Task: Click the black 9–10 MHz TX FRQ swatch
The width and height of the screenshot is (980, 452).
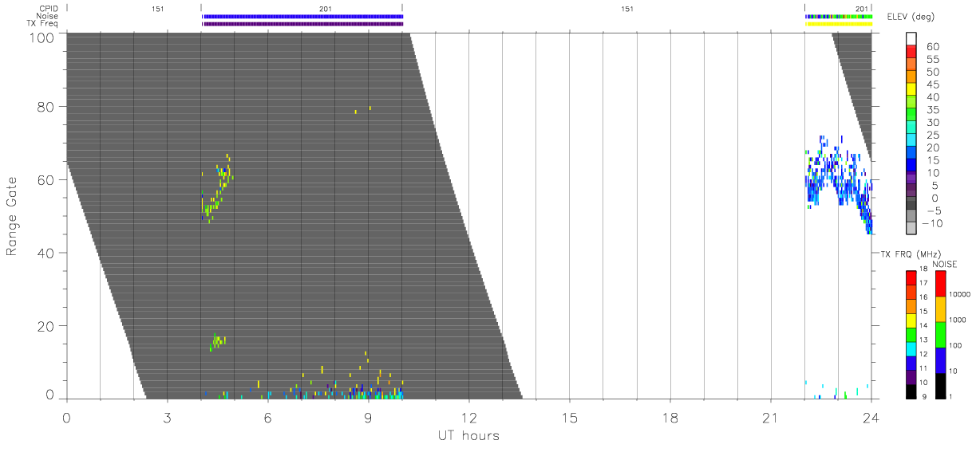Action: coord(911,391)
